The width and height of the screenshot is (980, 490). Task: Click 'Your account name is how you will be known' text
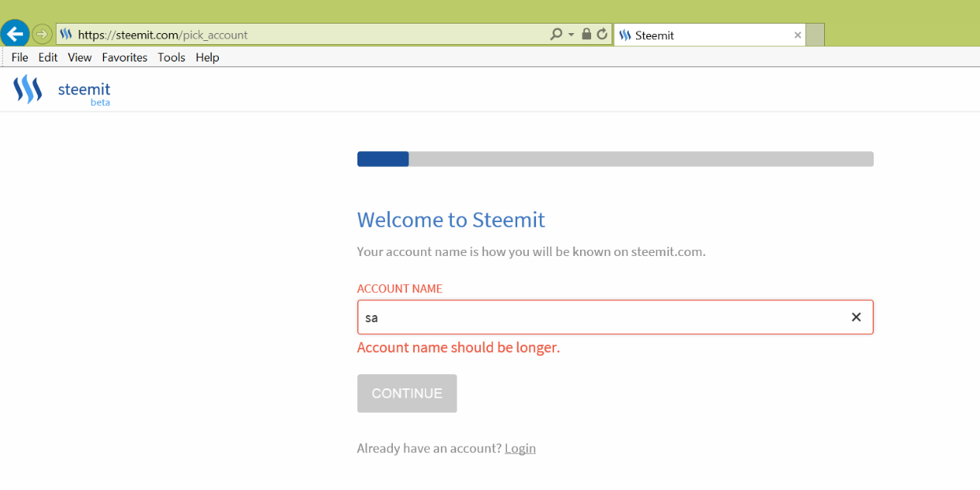[531, 252]
